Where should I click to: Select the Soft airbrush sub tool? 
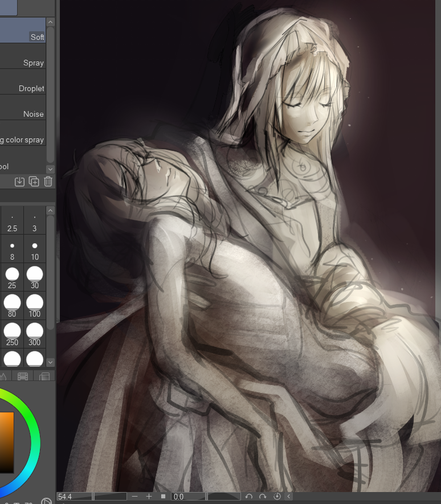[23, 30]
